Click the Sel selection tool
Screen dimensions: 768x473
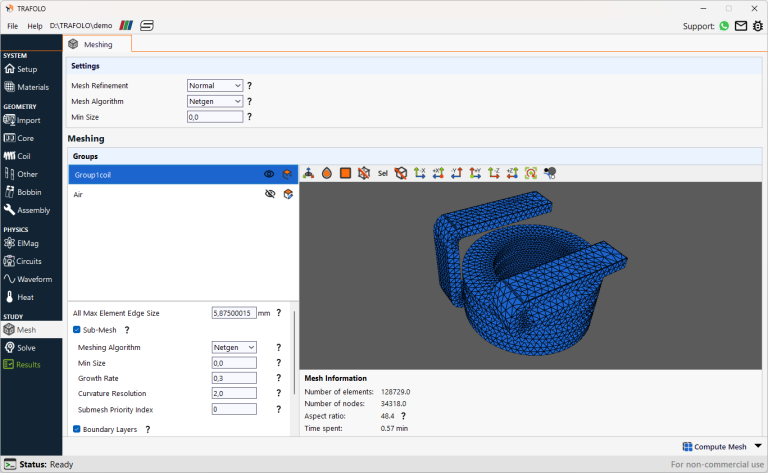383,173
